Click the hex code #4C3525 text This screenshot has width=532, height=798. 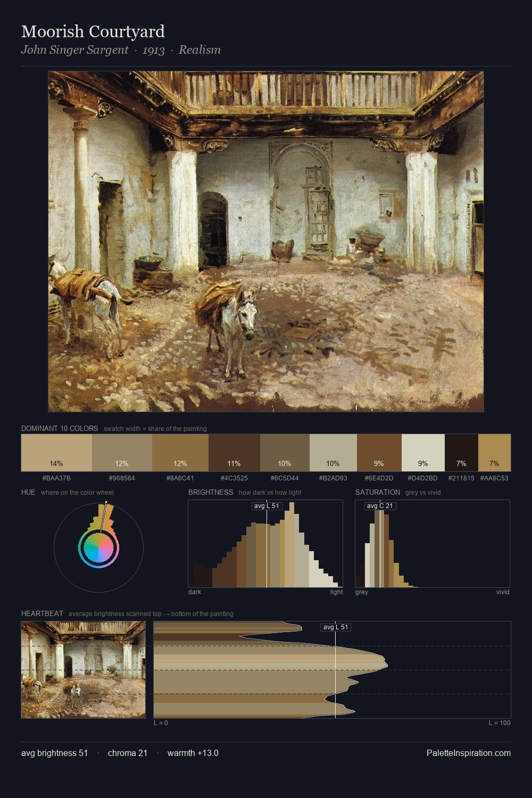tap(234, 478)
